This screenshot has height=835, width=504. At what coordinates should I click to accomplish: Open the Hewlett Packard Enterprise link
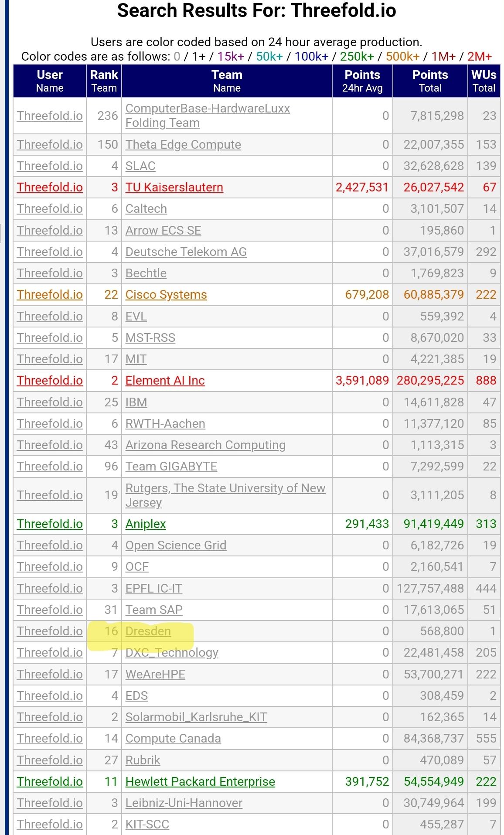[200, 781]
